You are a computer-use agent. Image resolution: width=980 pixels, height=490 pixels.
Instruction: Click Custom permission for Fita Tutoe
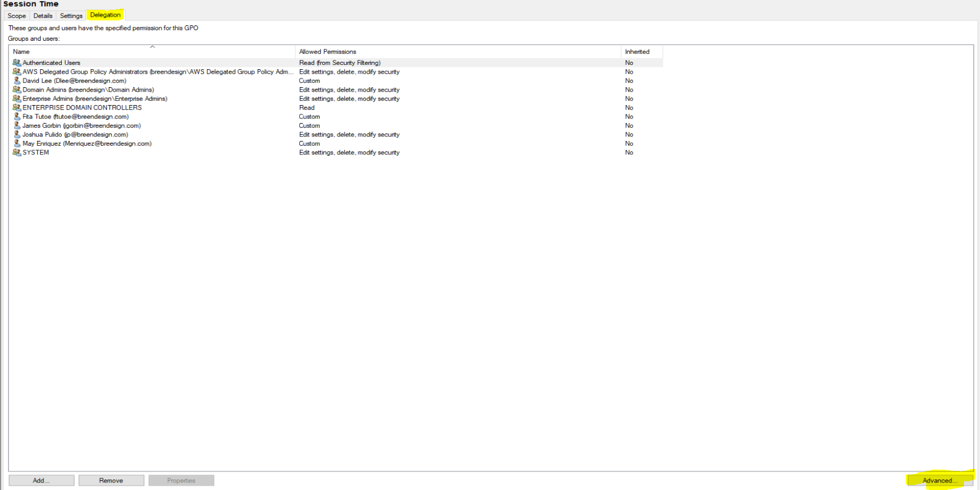pos(310,116)
